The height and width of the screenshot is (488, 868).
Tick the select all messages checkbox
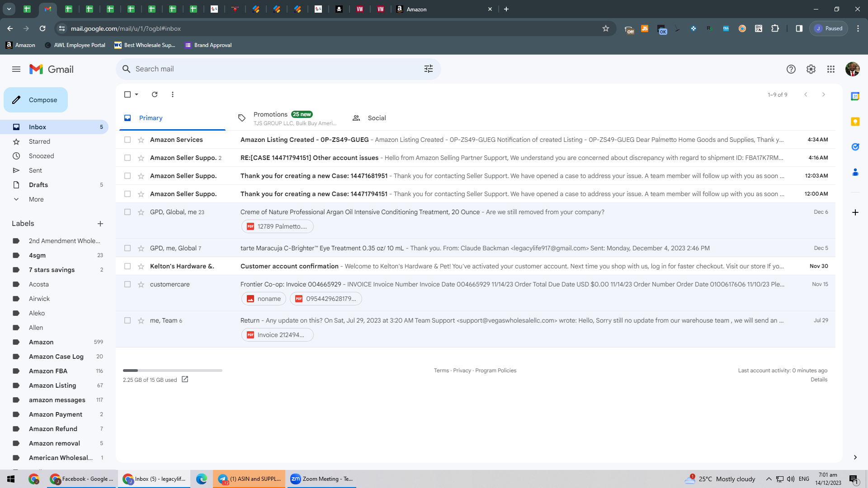coord(127,94)
